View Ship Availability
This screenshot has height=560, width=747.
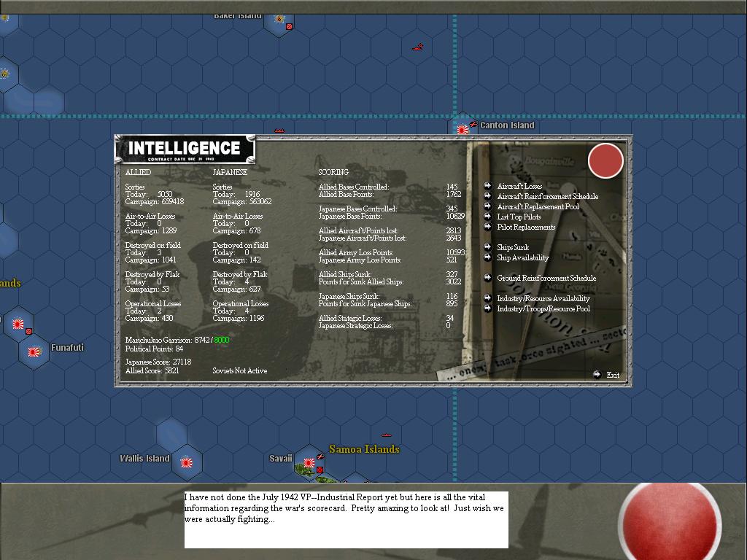pos(522,257)
